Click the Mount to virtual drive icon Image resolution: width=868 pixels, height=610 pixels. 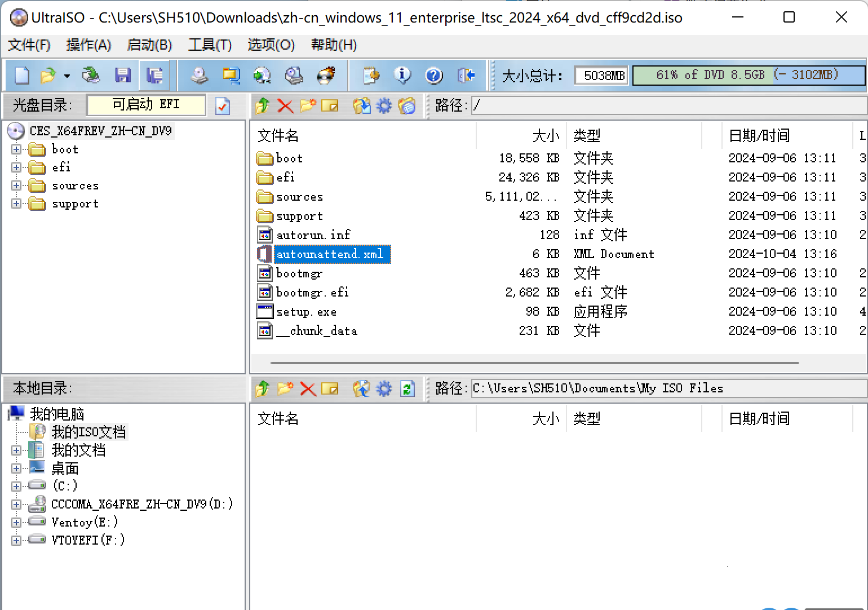coord(294,75)
